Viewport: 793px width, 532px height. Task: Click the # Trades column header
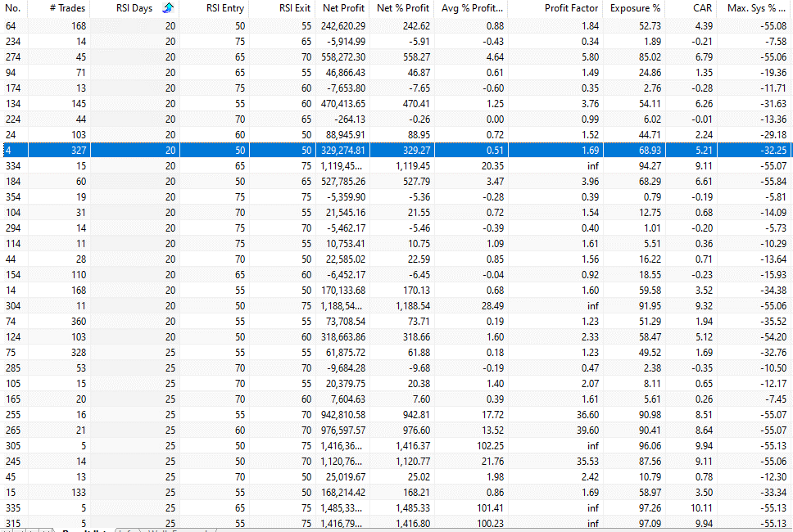coord(67,8)
